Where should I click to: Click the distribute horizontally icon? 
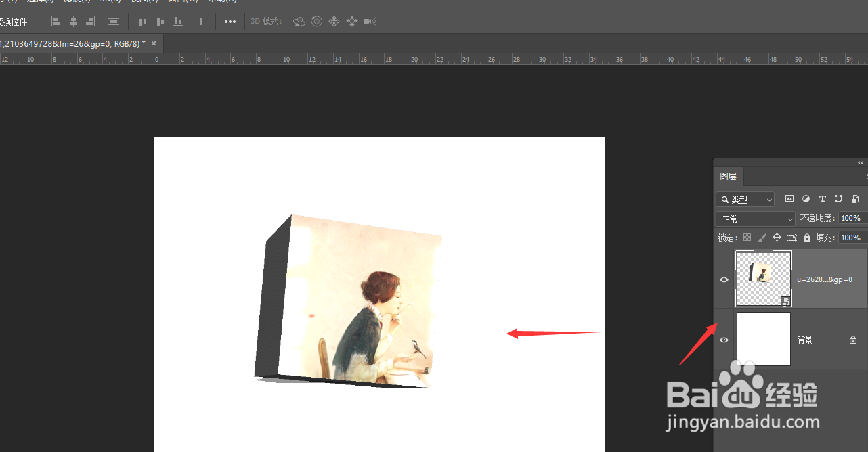click(201, 22)
